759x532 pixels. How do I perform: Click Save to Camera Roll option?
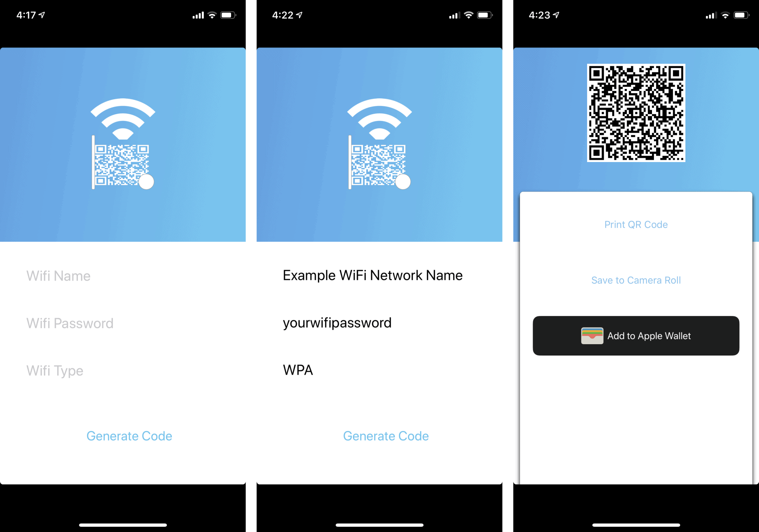[x=633, y=280]
